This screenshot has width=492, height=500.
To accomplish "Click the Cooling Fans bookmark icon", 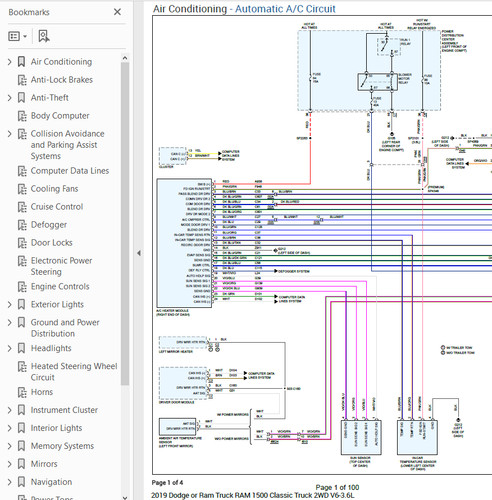I will click(x=22, y=189).
